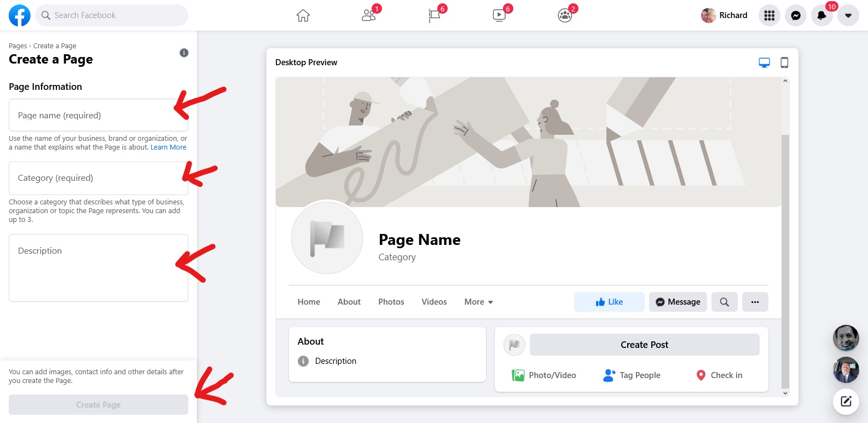Open the top chat head contact avatar
Viewport: 868px width, 423px height.
(846, 338)
